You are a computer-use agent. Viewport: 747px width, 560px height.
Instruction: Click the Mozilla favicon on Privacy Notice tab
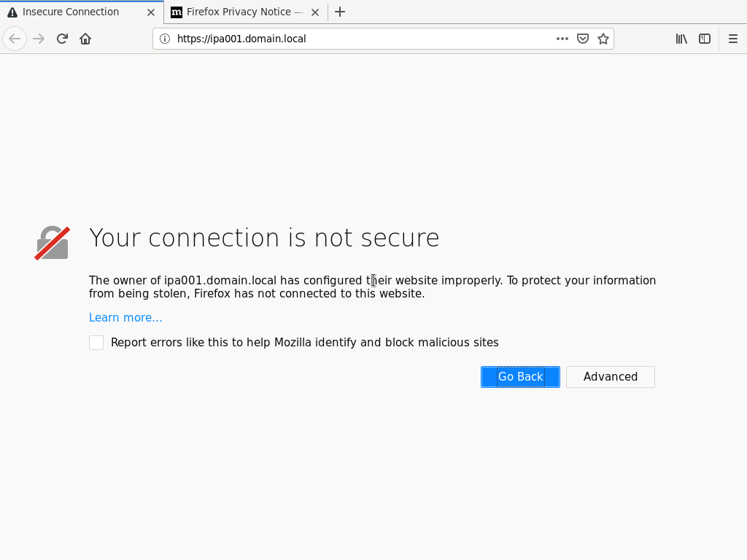(x=177, y=12)
